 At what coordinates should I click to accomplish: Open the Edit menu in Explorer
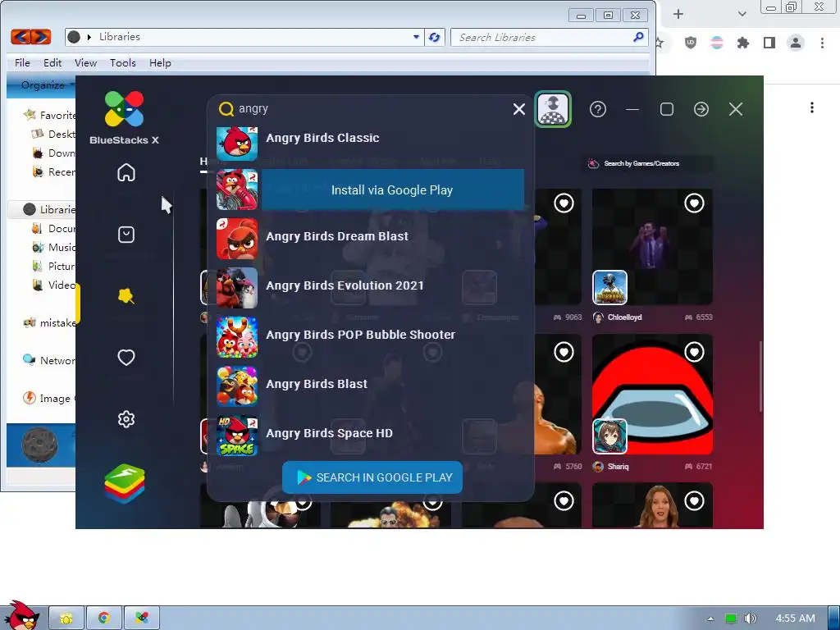coord(52,62)
